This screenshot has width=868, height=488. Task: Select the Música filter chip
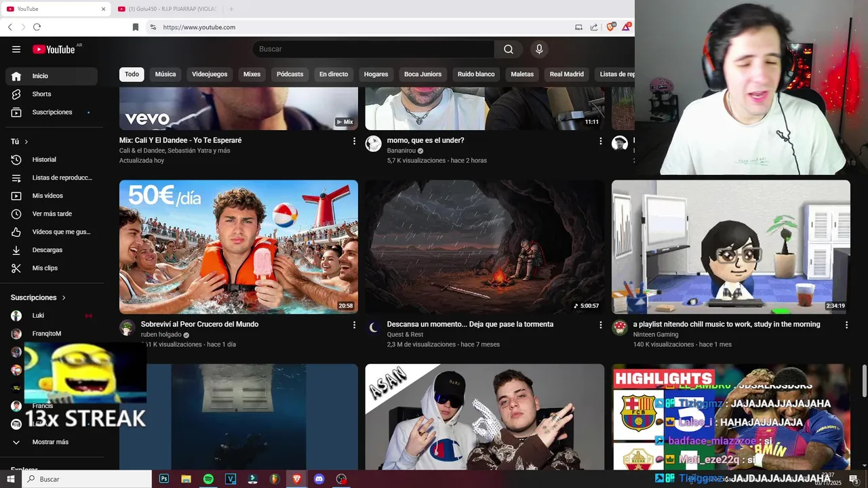click(165, 75)
